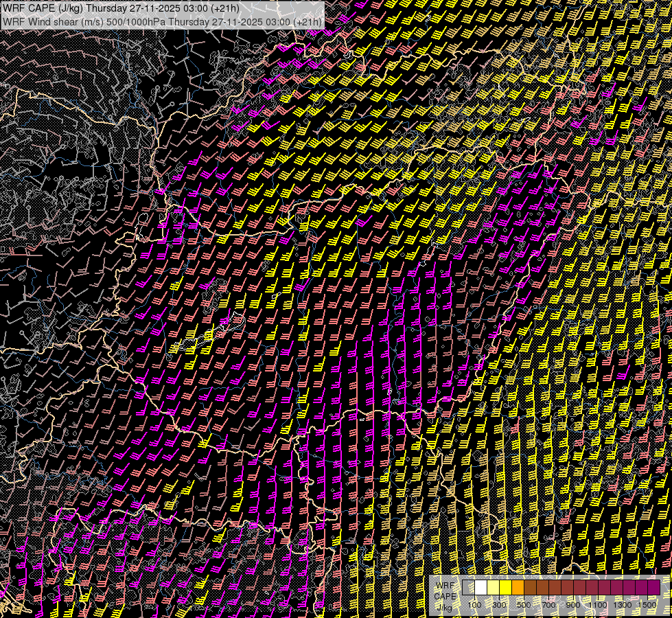Select the white color swatch in CAPE legend
672x618 pixels.
481,588
